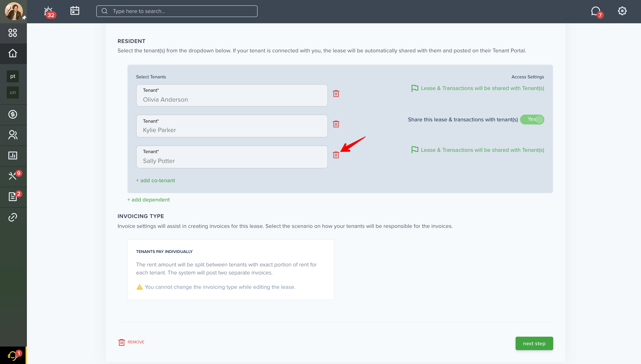Screen dimensions: 641x364
Task: Open the maintenance tools icon in sidebar
Action: (x=13, y=176)
